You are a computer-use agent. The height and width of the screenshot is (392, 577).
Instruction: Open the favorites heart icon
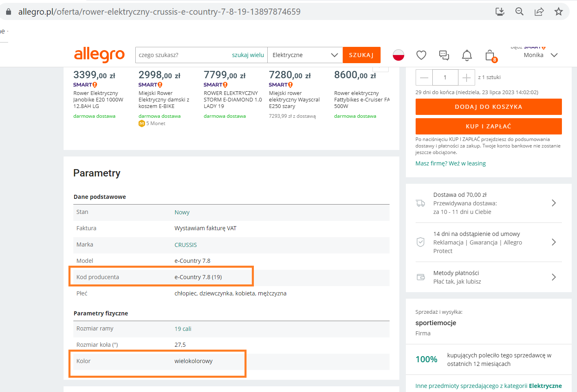pos(421,55)
